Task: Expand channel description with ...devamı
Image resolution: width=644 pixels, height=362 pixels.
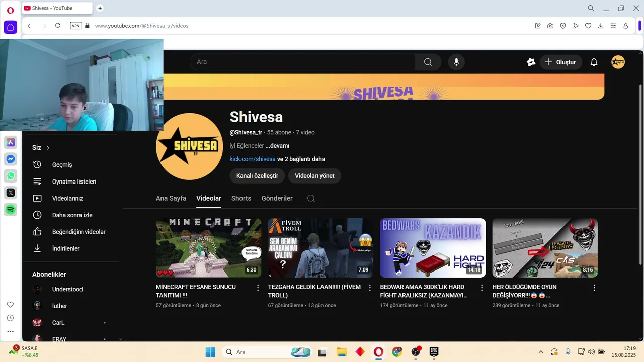Action: (277, 146)
